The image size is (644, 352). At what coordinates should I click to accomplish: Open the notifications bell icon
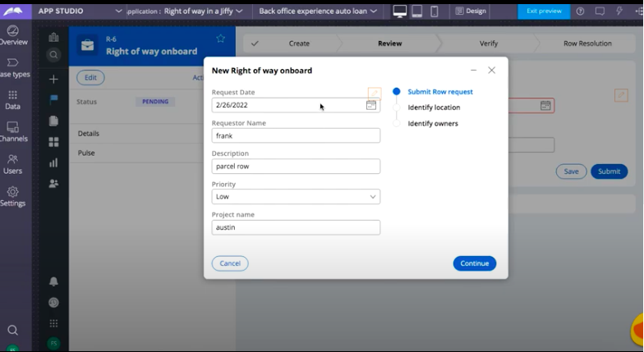[53, 281]
